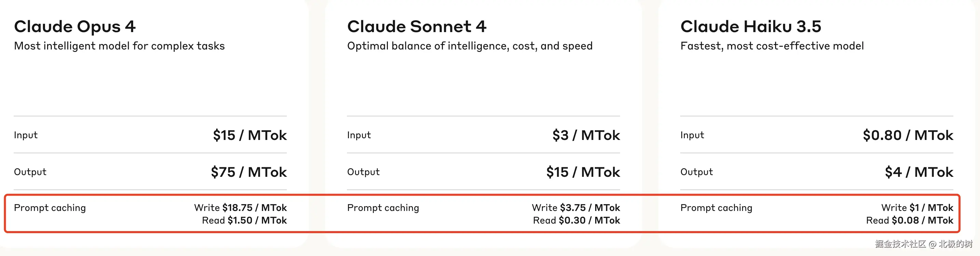Select the Opus 4 input price $15 / MTok
Image resolution: width=980 pixels, height=256 pixels.
pyautogui.click(x=250, y=135)
